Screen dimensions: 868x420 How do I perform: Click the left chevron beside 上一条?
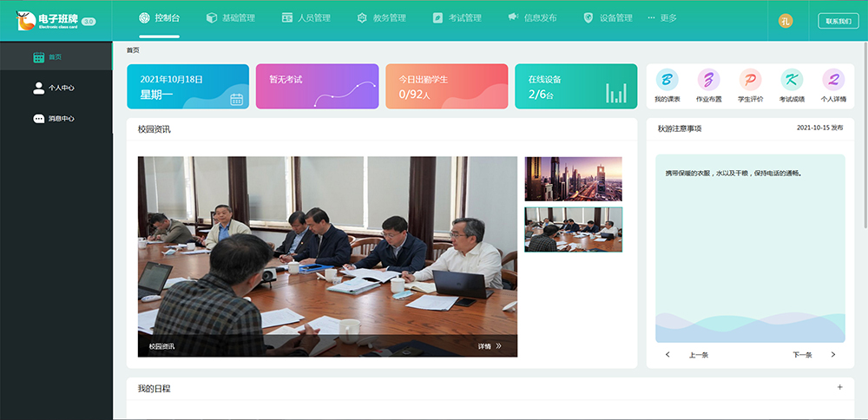pos(667,355)
